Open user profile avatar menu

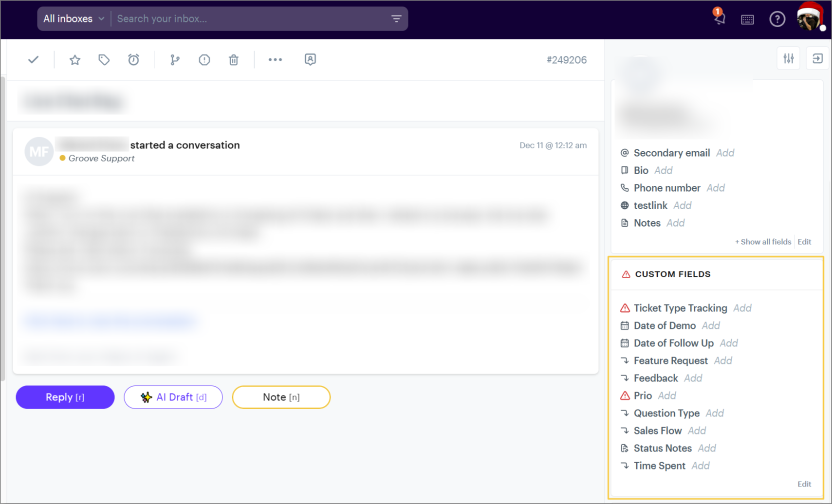[x=810, y=18]
